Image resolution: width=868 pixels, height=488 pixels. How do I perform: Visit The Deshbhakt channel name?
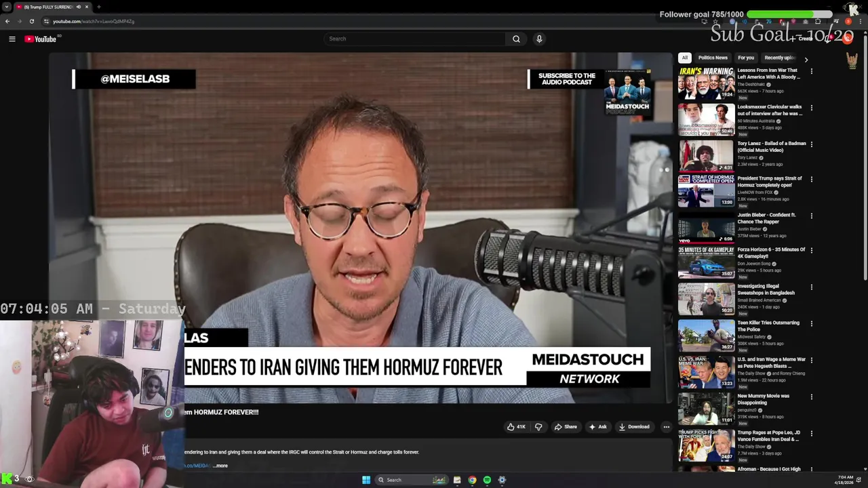click(751, 84)
